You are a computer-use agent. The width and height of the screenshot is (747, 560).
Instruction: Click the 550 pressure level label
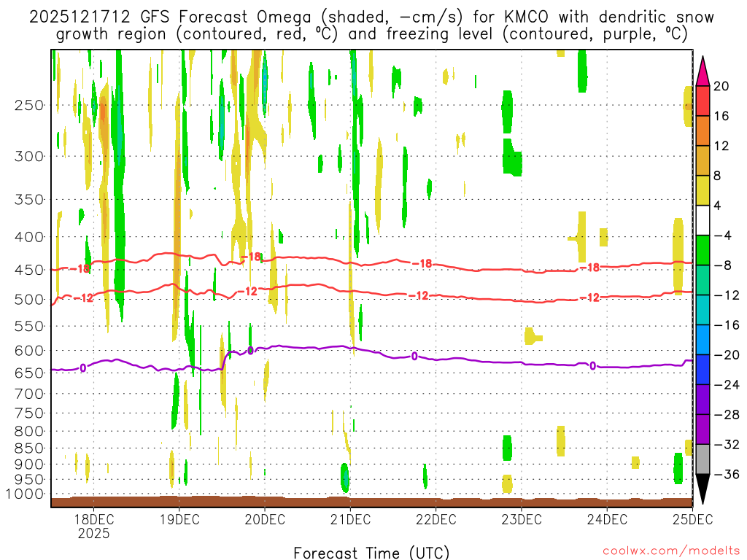click(x=29, y=326)
